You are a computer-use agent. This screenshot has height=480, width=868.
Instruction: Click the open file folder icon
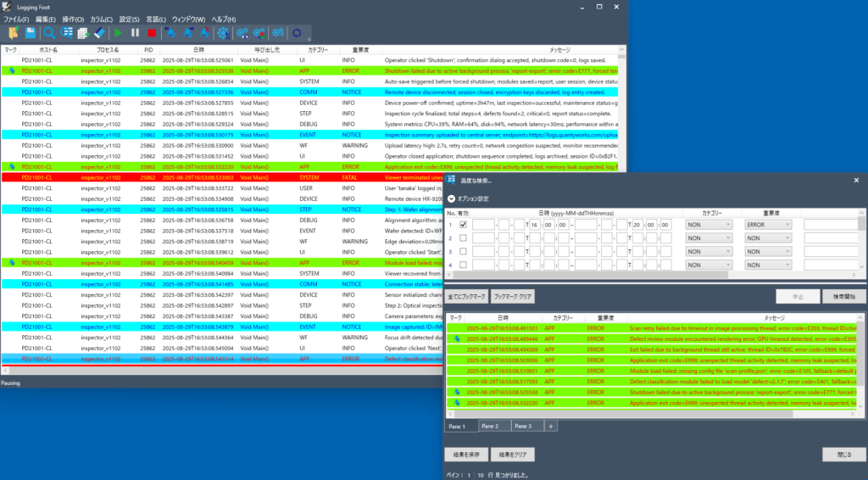pos(13,33)
